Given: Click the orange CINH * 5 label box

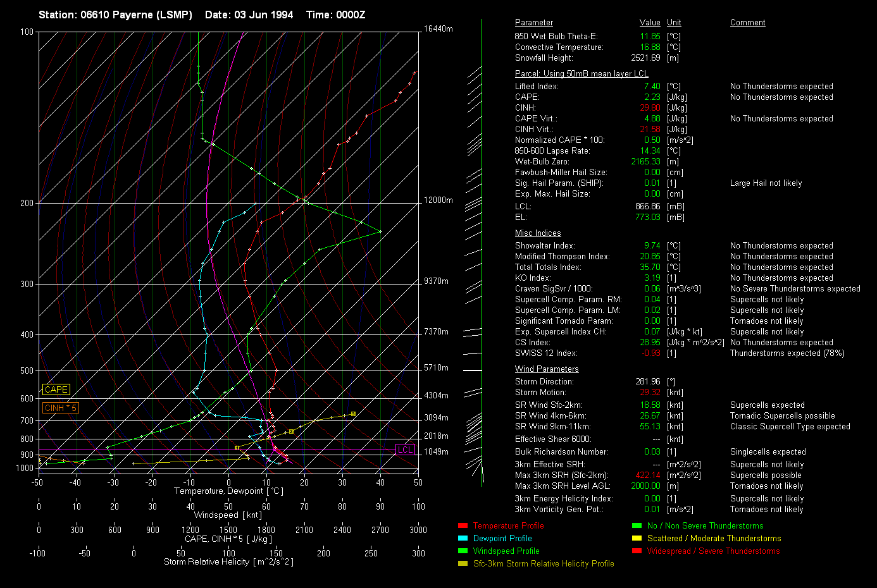Looking at the screenshot, I should tap(61, 408).
